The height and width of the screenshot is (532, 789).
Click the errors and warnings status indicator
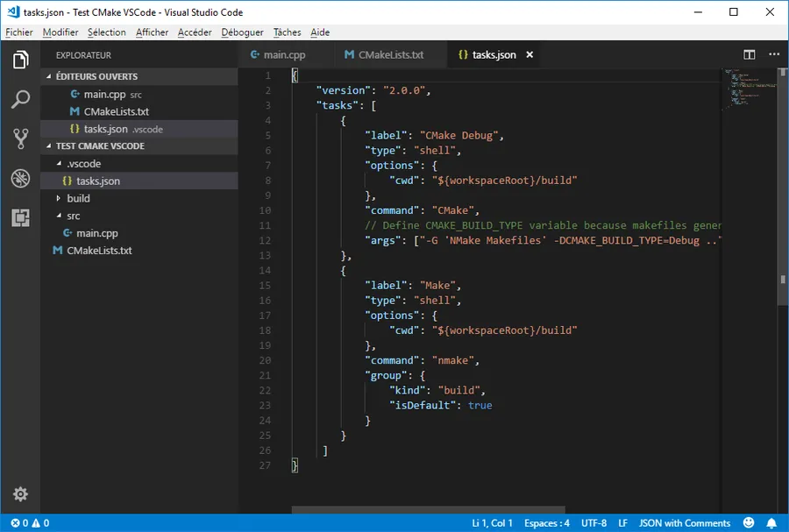30,523
